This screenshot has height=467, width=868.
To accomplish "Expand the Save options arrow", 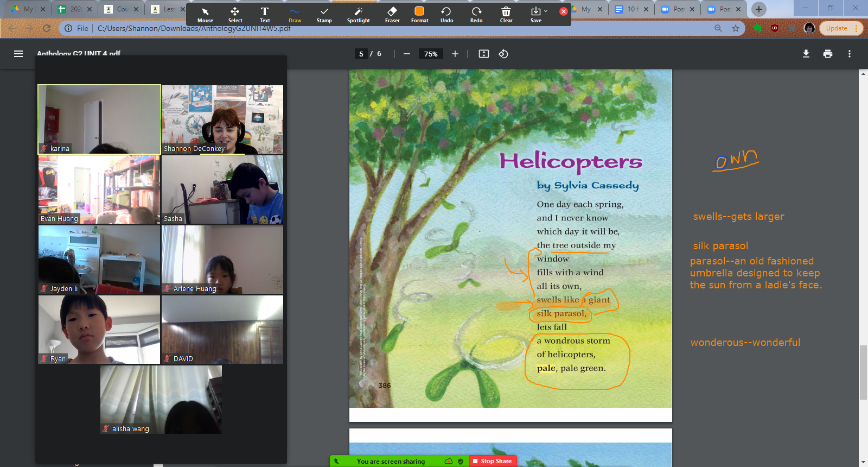I will click(546, 11).
